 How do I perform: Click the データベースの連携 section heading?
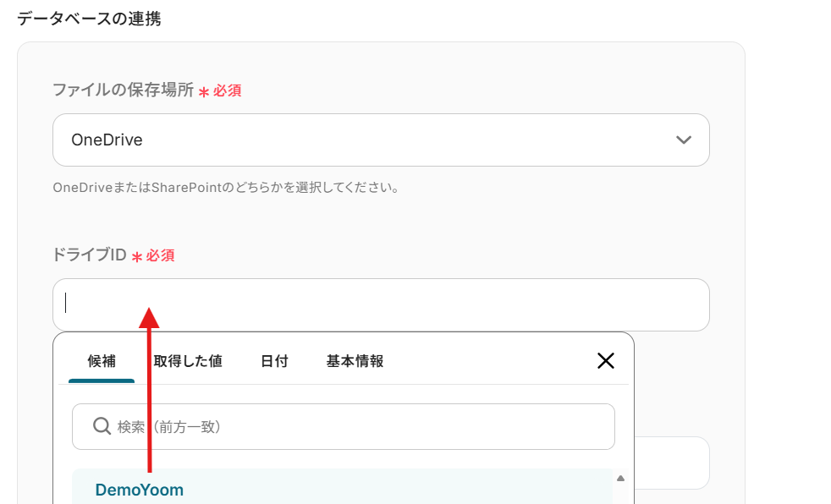pos(89,19)
